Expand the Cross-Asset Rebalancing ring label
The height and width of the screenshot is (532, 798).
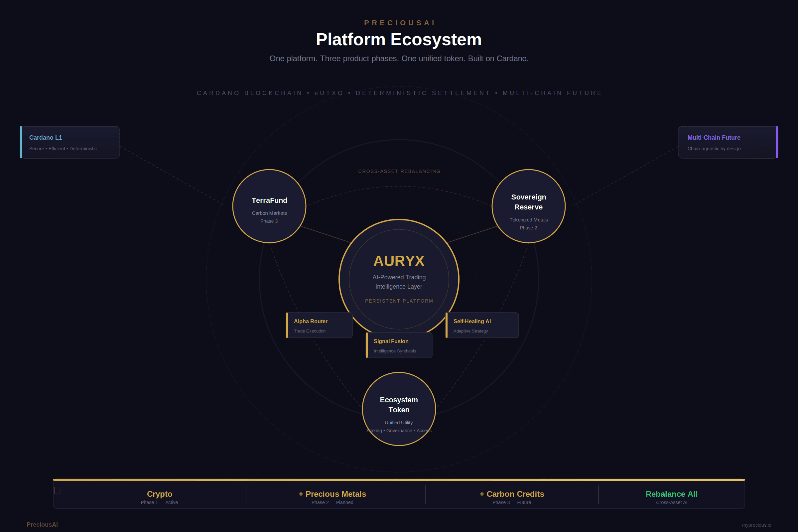coord(399,171)
